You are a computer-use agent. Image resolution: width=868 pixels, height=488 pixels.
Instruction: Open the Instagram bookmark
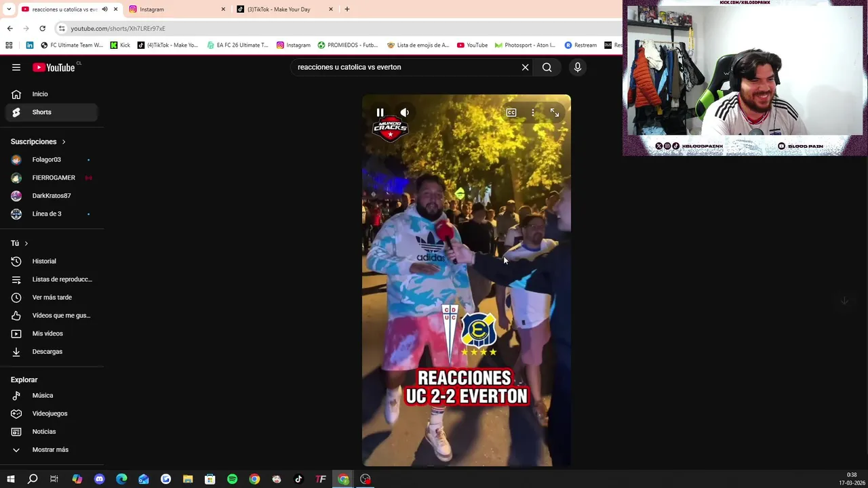(x=294, y=45)
